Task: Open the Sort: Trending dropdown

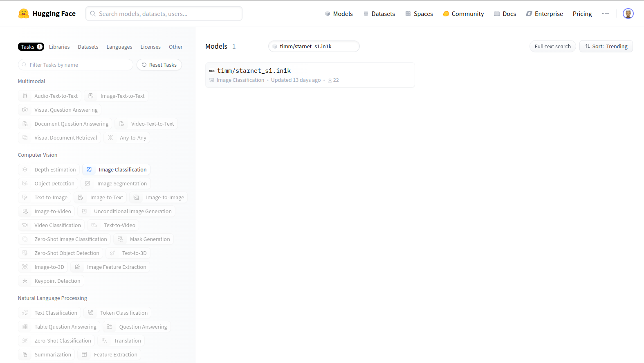Action: pos(606,46)
